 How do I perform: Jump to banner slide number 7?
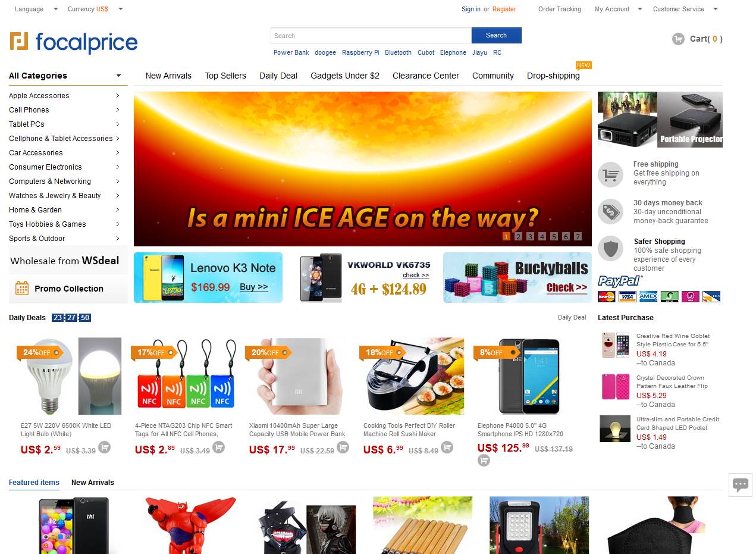pos(578,236)
